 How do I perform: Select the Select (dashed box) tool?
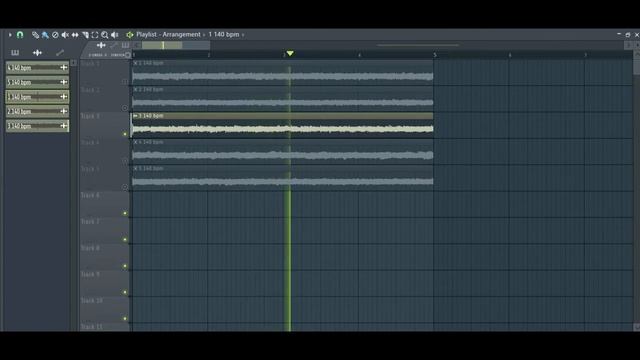point(95,35)
